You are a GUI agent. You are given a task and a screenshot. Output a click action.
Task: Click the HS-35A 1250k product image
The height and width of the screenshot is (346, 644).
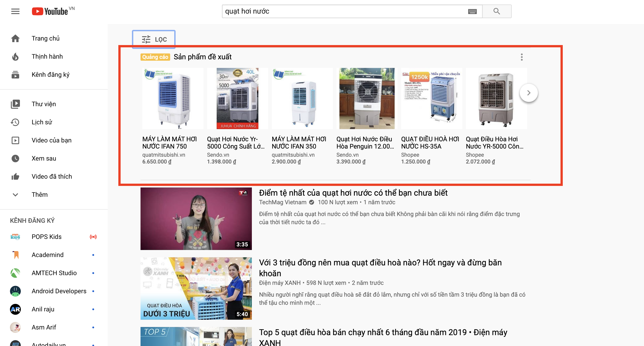pyautogui.click(x=432, y=98)
